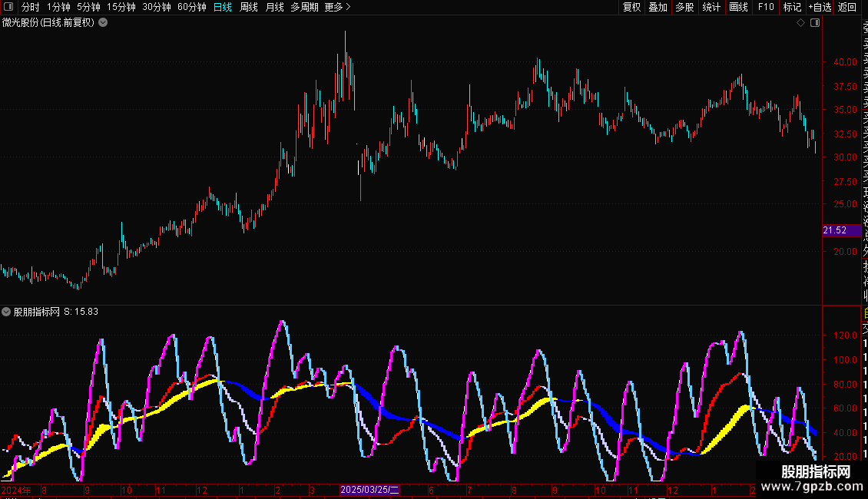Switch to the 月线 monthly chart

(274, 7)
